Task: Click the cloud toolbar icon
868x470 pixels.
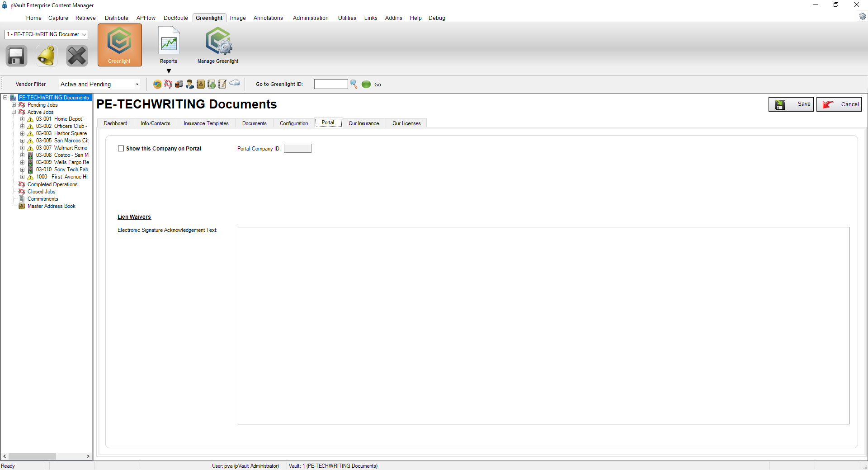Action: (x=235, y=83)
